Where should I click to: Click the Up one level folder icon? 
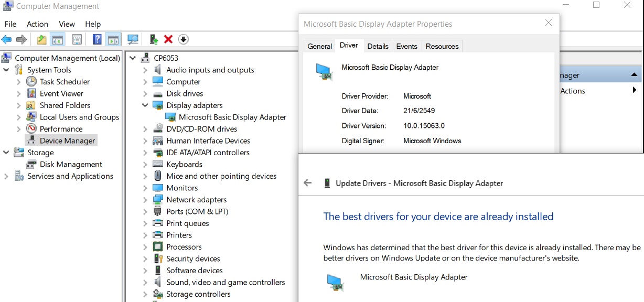(41, 39)
